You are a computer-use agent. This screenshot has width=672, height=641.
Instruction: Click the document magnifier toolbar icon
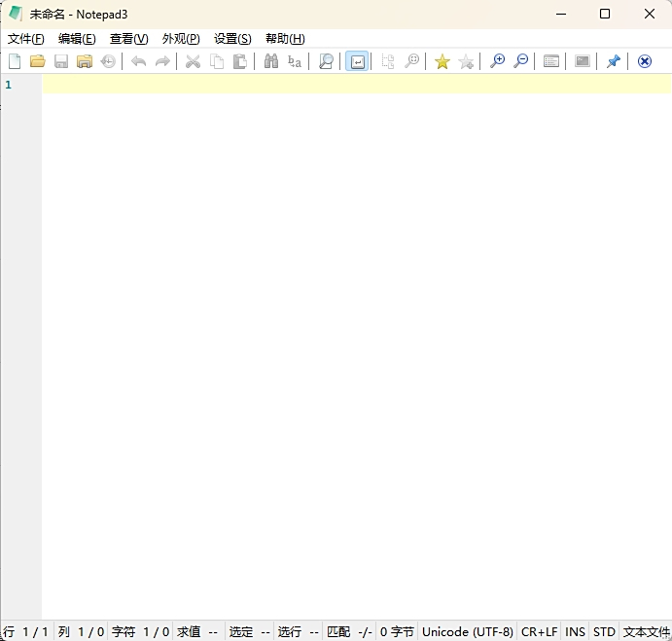pyautogui.click(x=326, y=61)
